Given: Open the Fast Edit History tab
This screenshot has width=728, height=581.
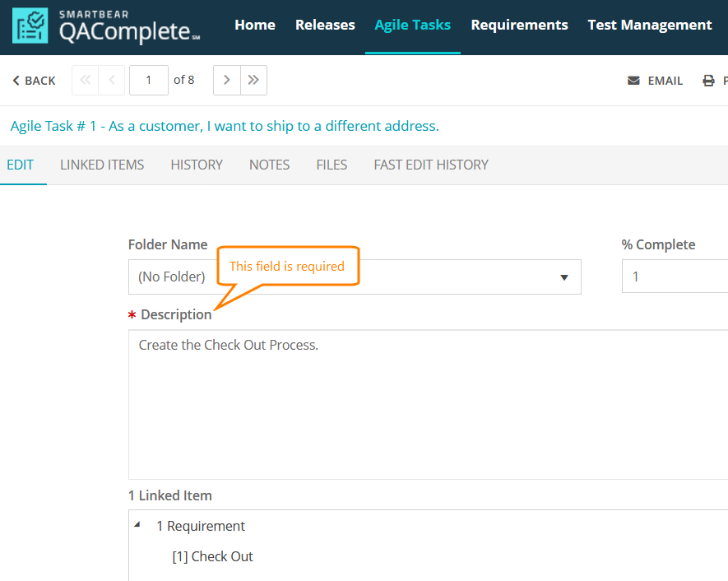Looking at the screenshot, I should pos(430,165).
